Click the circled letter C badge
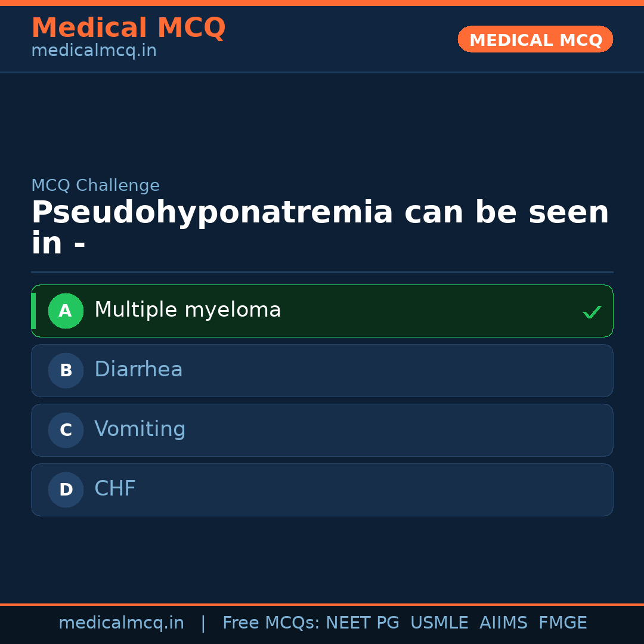Viewport: 644px width, 644px height. point(66,430)
